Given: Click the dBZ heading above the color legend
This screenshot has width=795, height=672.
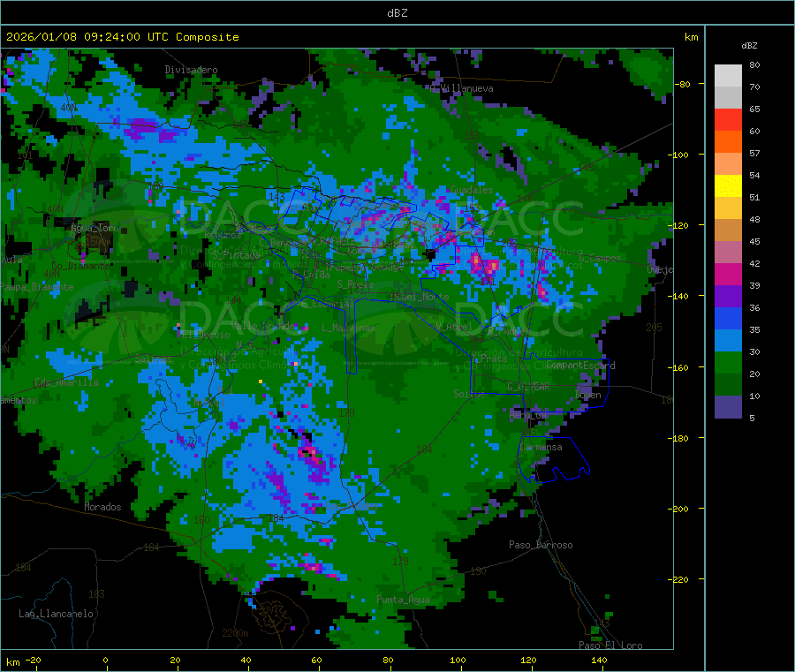Looking at the screenshot, I should [749, 45].
